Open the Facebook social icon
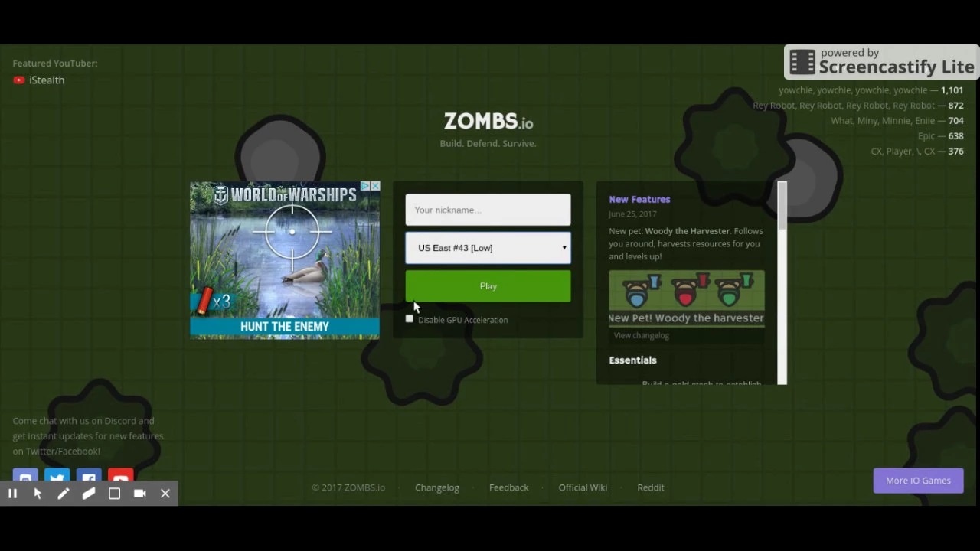Viewport: 980px width, 551px height. (x=89, y=477)
